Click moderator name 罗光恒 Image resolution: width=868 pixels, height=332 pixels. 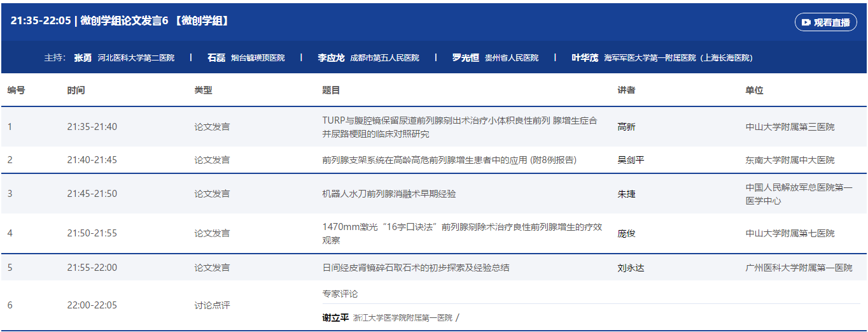tap(465, 58)
